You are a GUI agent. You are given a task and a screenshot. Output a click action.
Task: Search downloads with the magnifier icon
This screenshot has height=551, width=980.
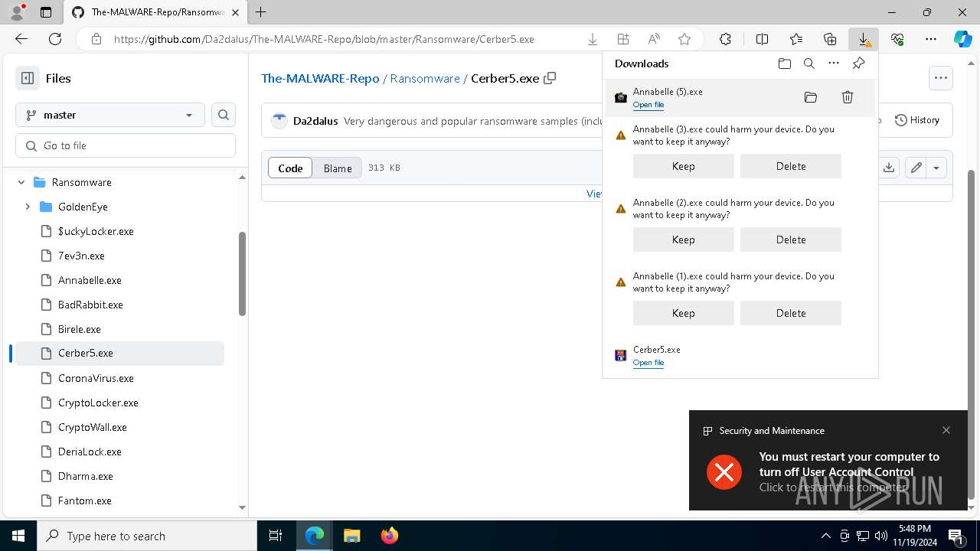[x=809, y=64]
